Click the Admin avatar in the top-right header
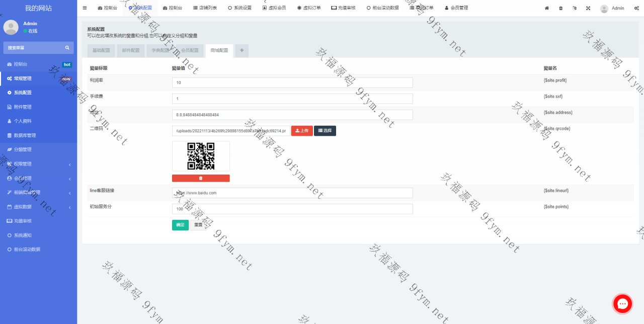This screenshot has height=324, width=644. coord(604,8)
